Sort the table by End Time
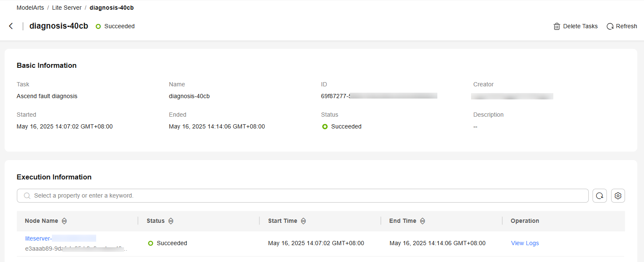644x262 pixels. pyautogui.click(x=422, y=221)
